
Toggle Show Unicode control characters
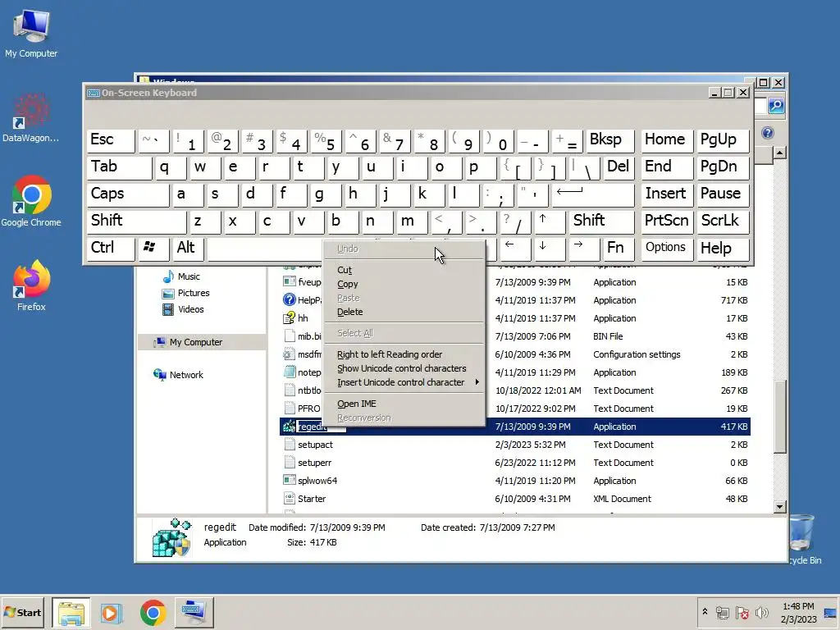click(x=404, y=368)
